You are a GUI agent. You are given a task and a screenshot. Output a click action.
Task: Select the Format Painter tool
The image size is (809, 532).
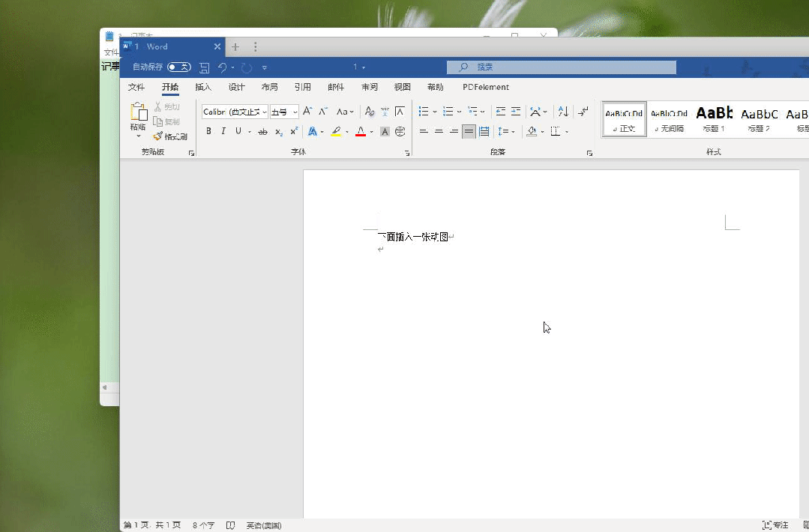pyautogui.click(x=170, y=136)
